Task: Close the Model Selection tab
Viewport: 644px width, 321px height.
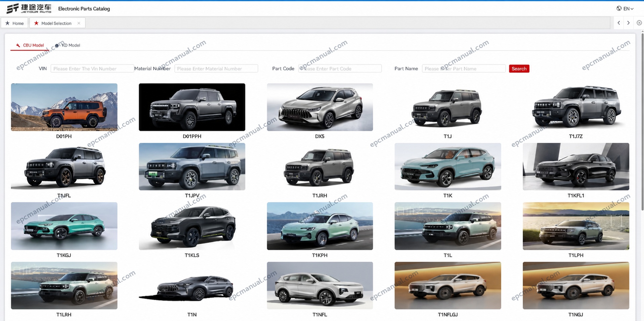Action: coord(79,23)
